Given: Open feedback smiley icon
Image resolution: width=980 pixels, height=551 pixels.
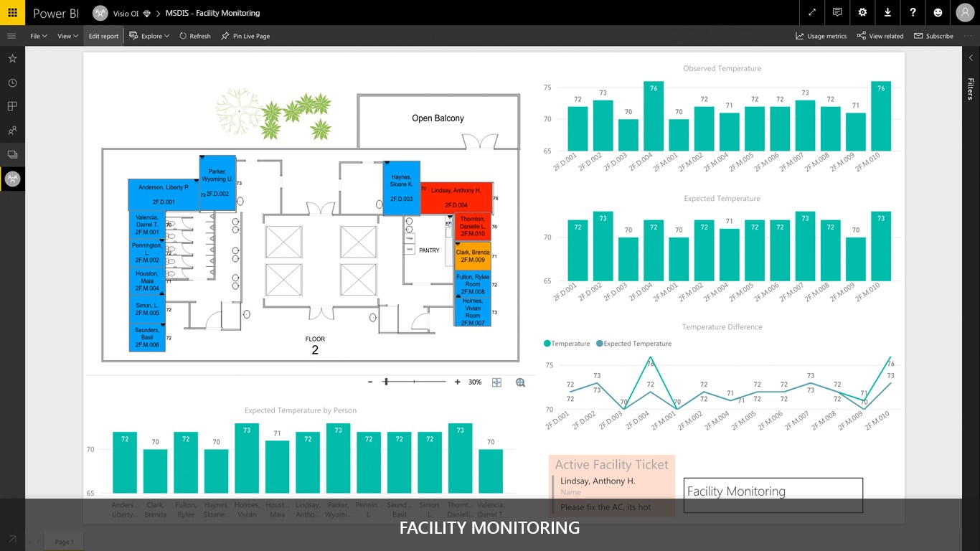Looking at the screenshot, I should 938,12.
